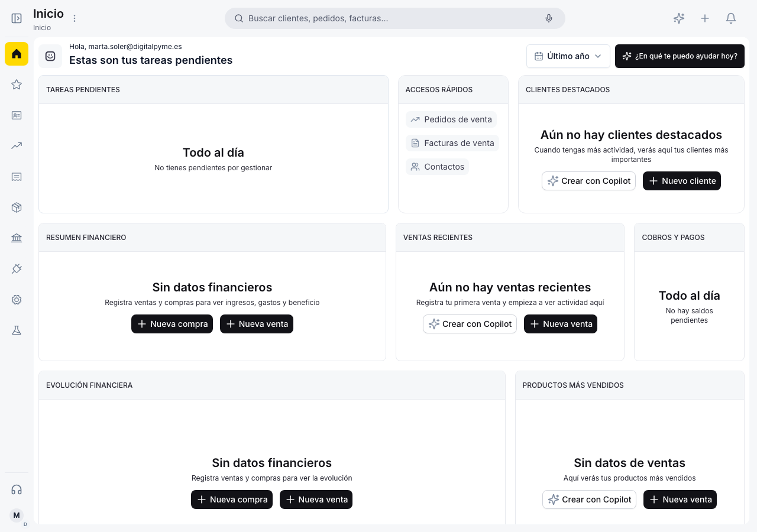Open the Home sidebar icon
The height and width of the screenshot is (532, 757).
(x=17, y=54)
